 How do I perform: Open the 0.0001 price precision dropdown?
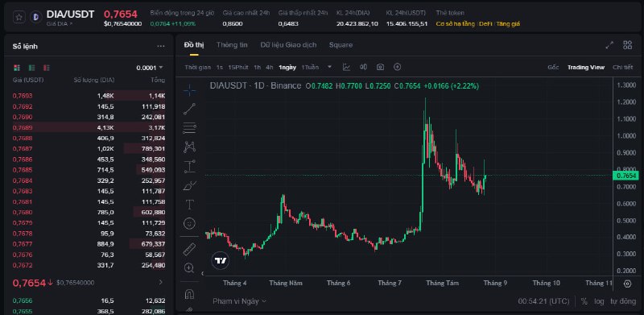(x=150, y=68)
